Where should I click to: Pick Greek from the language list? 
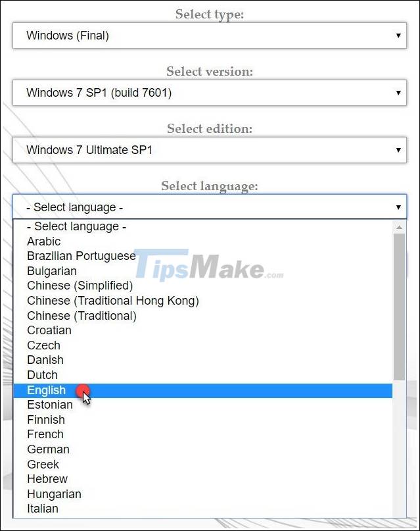click(x=203, y=465)
